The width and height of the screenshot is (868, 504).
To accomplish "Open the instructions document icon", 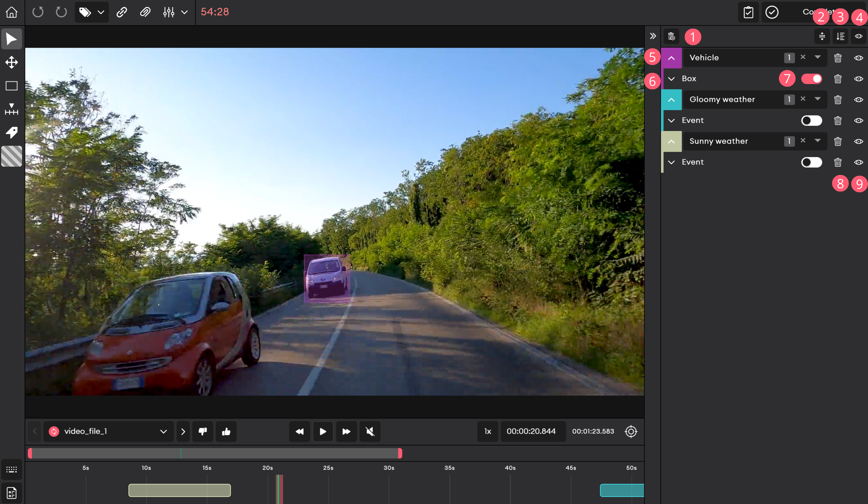I will pos(11,493).
